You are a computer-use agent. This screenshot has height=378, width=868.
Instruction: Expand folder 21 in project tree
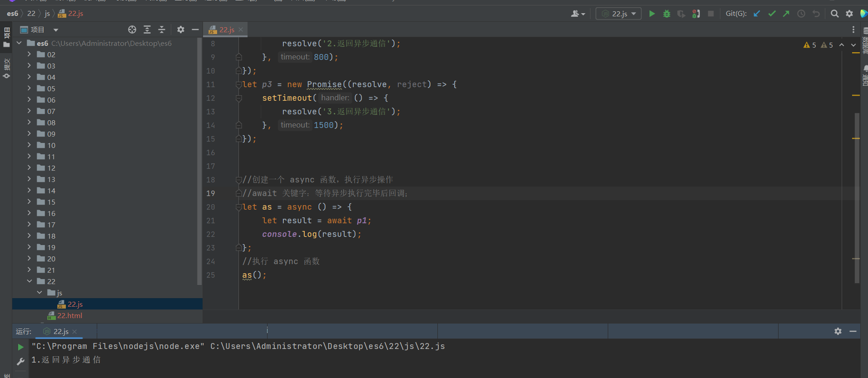29,270
